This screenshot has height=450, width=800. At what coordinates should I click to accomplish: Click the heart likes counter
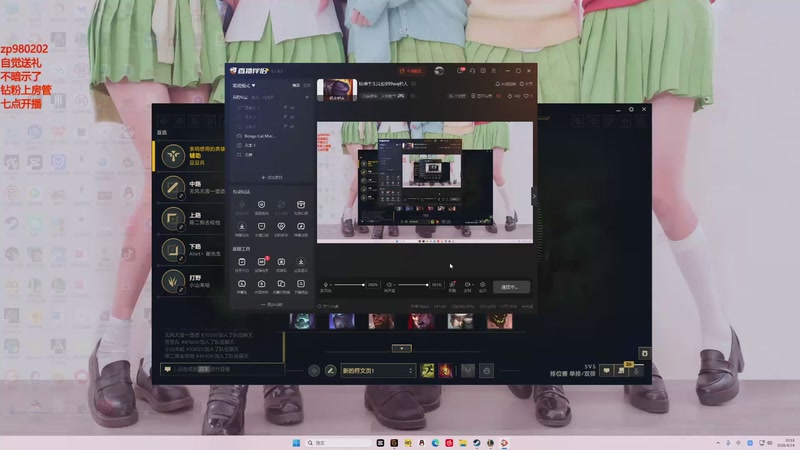pyautogui.click(x=528, y=96)
